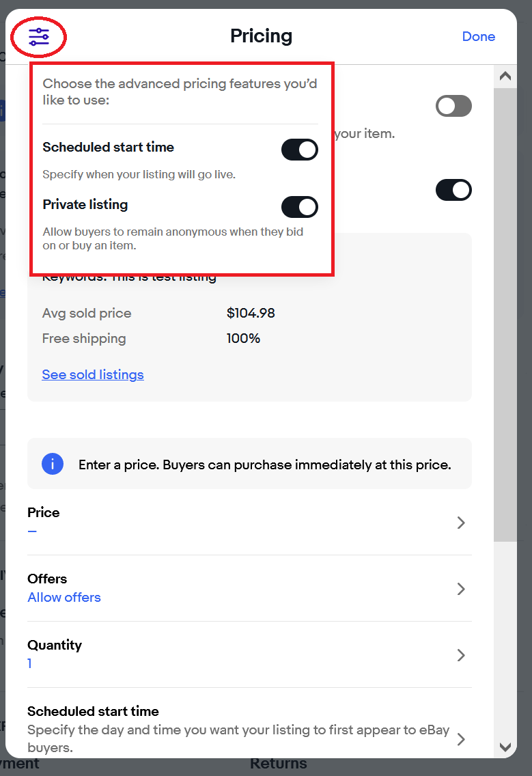Select the Allow offers text
532x776 pixels.
pyautogui.click(x=64, y=597)
